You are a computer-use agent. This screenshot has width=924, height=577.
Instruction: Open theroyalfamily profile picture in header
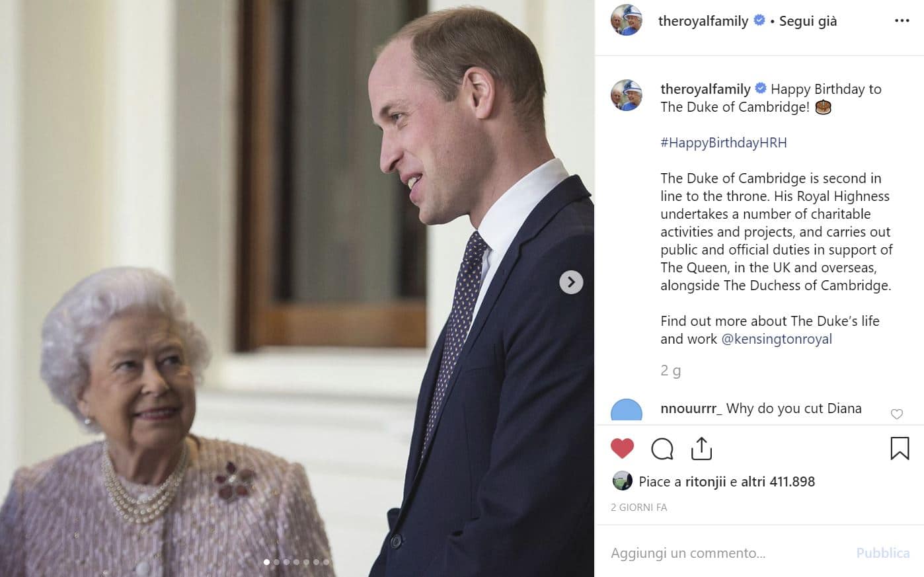627,20
